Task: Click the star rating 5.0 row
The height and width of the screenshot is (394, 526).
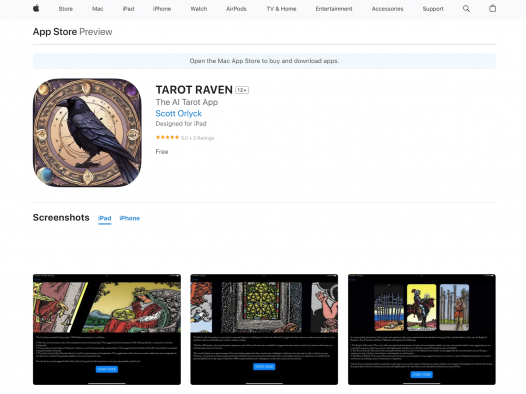Action: click(185, 137)
